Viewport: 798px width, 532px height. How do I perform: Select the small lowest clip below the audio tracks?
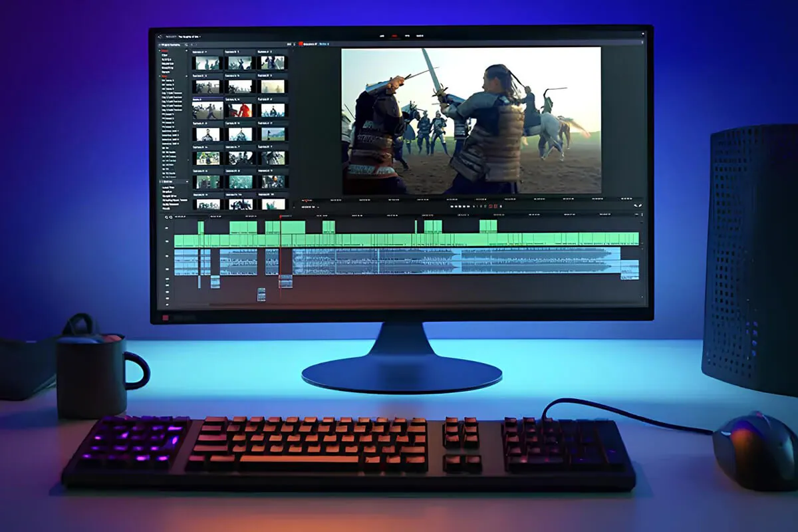(x=261, y=295)
